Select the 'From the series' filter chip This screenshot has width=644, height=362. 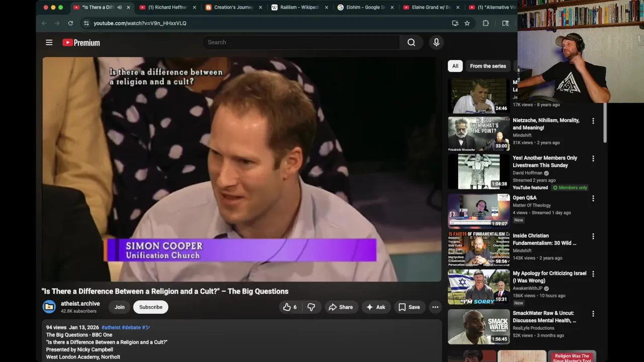point(488,66)
